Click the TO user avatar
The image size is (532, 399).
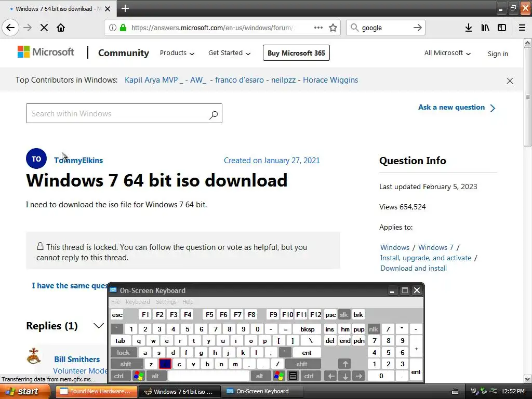[x=36, y=158]
